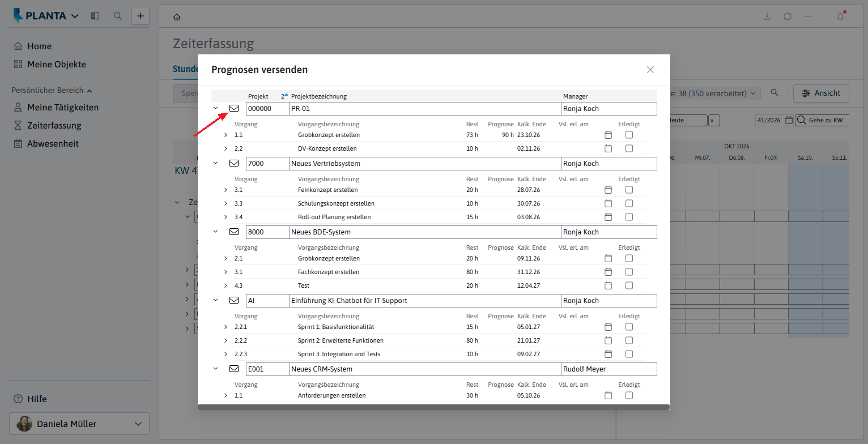Image resolution: width=868 pixels, height=444 pixels.
Task: Close the Prognosen versenden dialog
Action: 650,70
